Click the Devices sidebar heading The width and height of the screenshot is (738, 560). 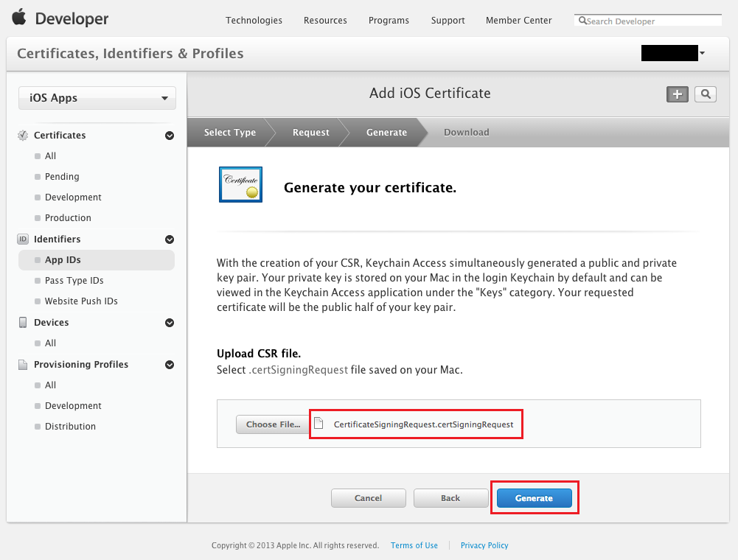[52, 322]
